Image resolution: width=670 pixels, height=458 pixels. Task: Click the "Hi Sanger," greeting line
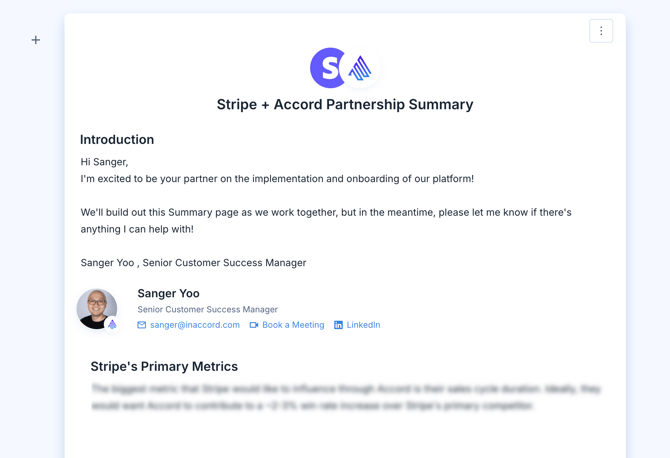point(105,162)
